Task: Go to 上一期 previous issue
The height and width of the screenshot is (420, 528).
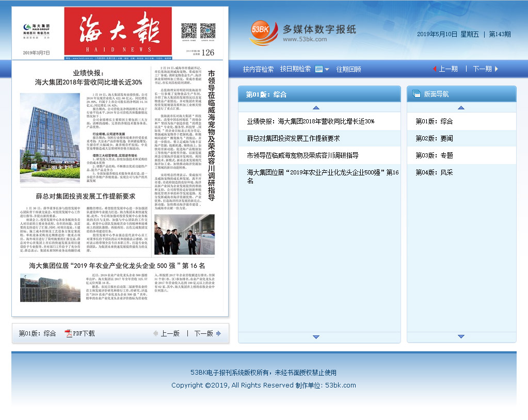Action: click(448, 69)
